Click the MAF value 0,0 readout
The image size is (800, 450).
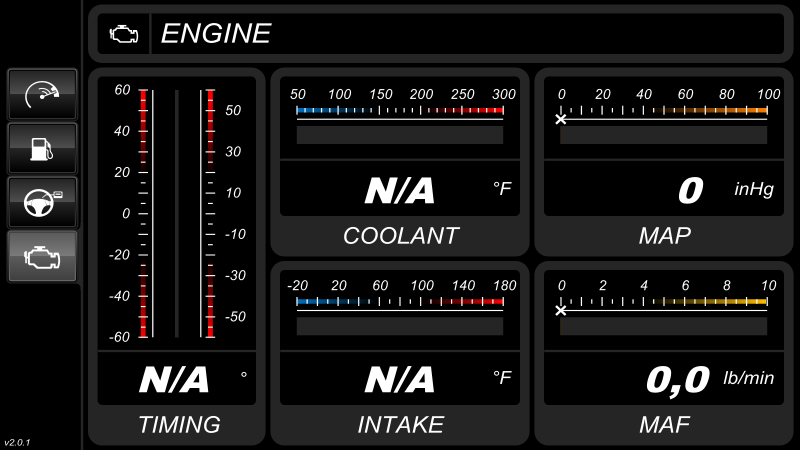click(x=678, y=382)
